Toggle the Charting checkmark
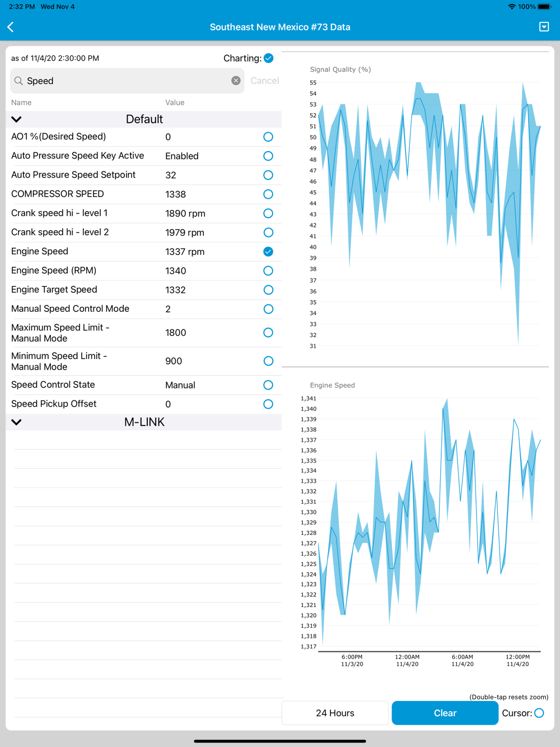Screen dimensions: 560x747 (268, 58)
